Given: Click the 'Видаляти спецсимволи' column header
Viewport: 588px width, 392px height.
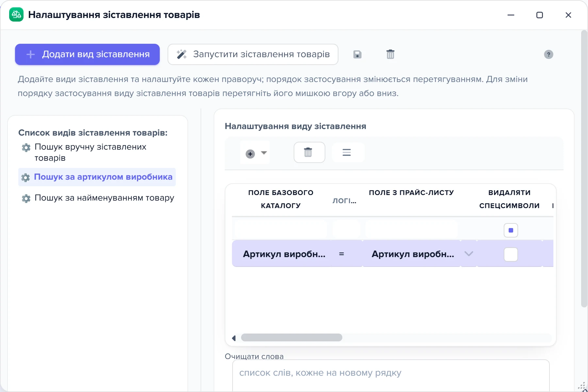Looking at the screenshot, I should tap(509, 199).
